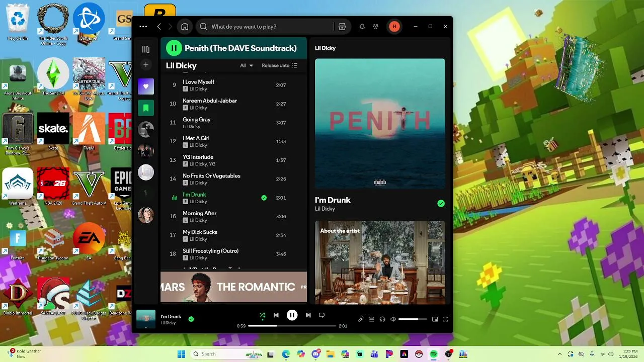This screenshot has width=644, height=362.
Task: Toggle saved checkmark beside I'm Drunk in player bar
Action: click(191, 319)
